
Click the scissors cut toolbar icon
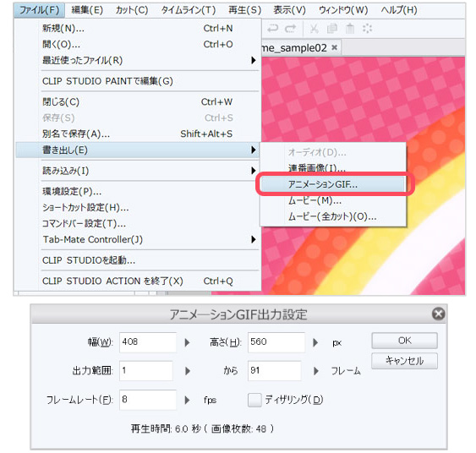tap(315, 29)
